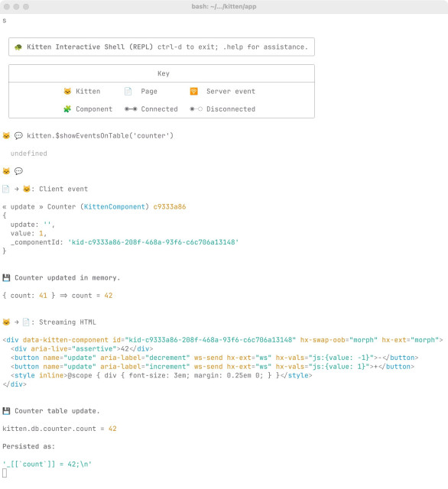Click the Disconnected status icon in Key
The height and width of the screenshot is (489, 448).
[x=196, y=109]
